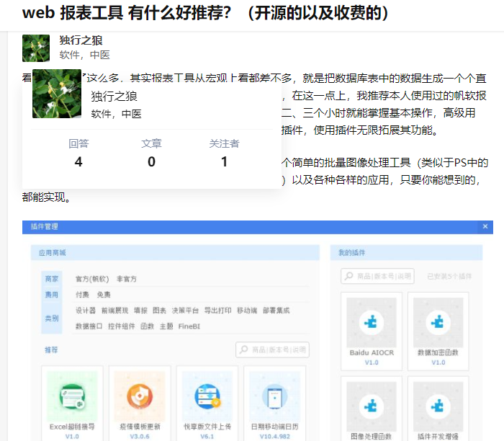Focus the 应用商城 search field

[x=273, y=349]
